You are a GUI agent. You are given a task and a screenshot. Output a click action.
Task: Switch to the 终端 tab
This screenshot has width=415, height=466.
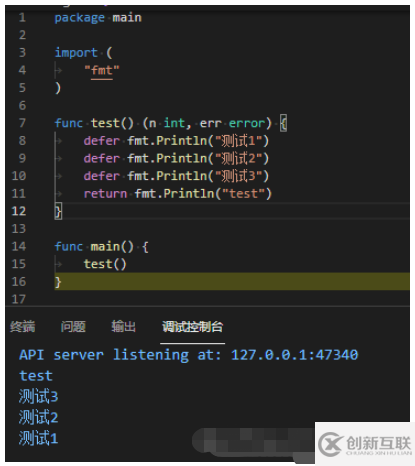(x=23, y=326)
